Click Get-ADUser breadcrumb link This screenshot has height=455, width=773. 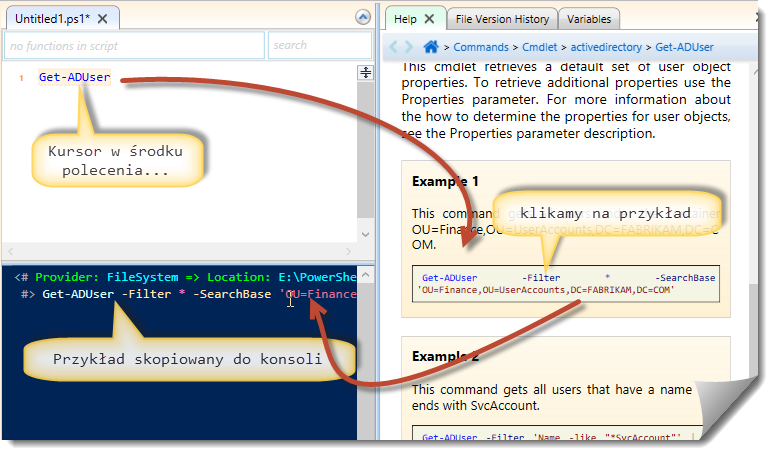pos(684,47)
